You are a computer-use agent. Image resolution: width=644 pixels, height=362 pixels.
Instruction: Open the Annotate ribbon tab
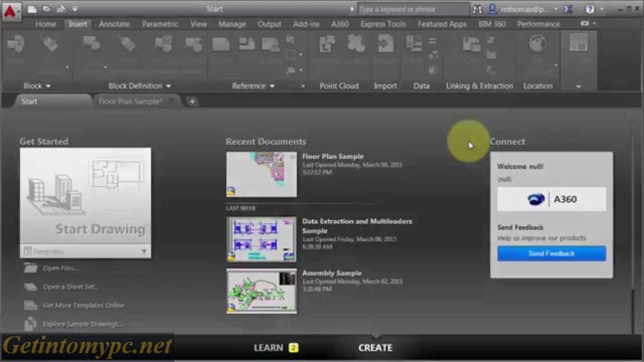click(x=114, y=24)
